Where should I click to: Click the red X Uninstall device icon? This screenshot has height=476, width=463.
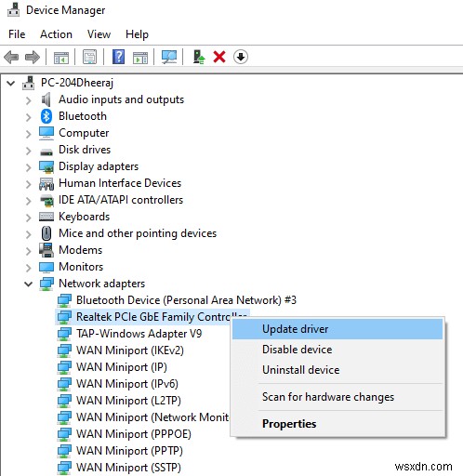tap(219, 57)
